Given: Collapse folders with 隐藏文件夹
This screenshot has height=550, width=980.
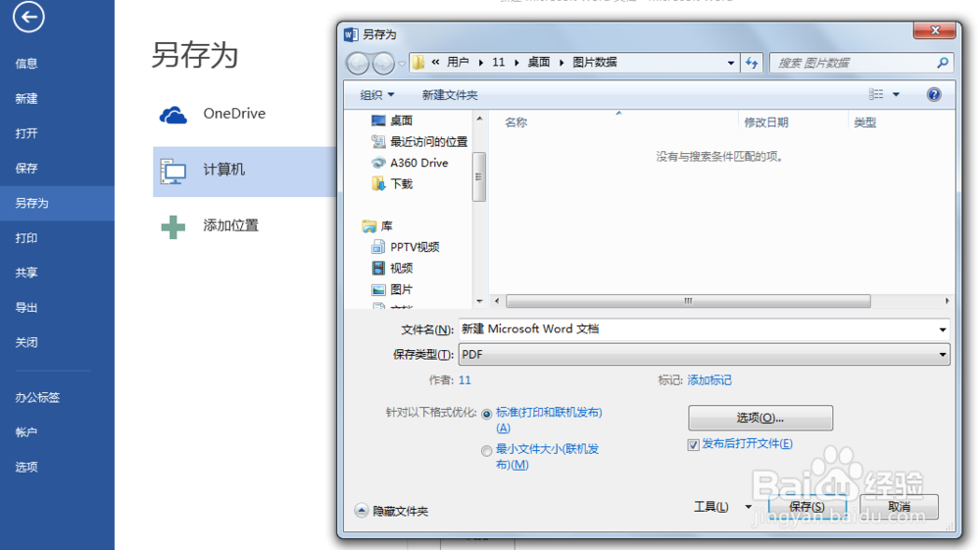Looking at the screenshot, I should 392,511.
